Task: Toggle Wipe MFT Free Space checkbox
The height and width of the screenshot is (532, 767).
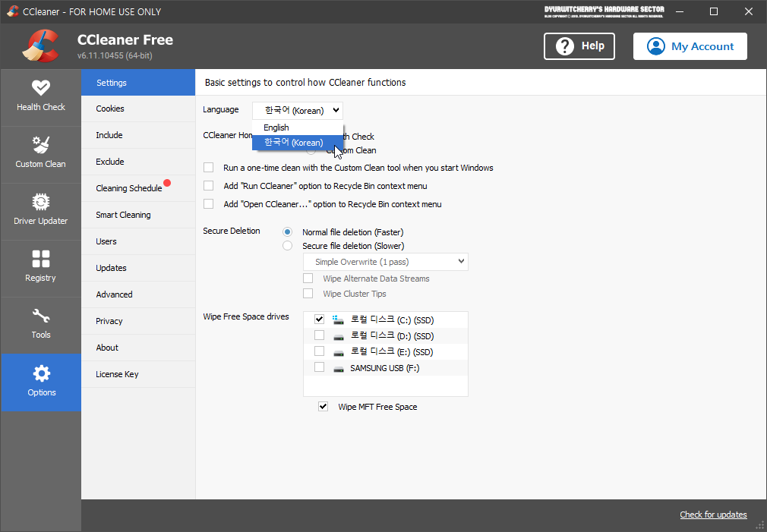Action: point(323,406)
